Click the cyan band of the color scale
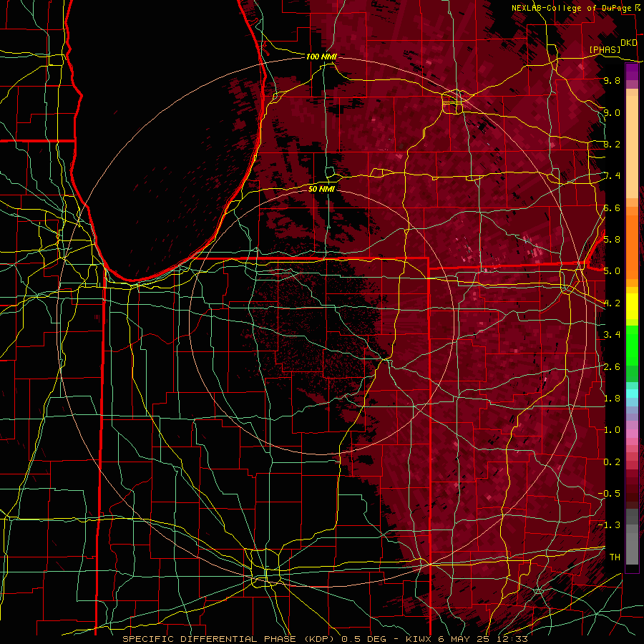The image size is (644, 644). 632,394
